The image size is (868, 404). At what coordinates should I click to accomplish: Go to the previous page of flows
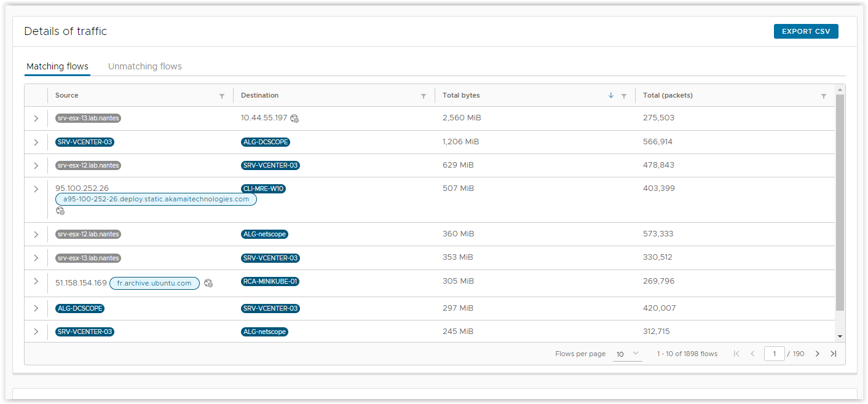(752, 354)
